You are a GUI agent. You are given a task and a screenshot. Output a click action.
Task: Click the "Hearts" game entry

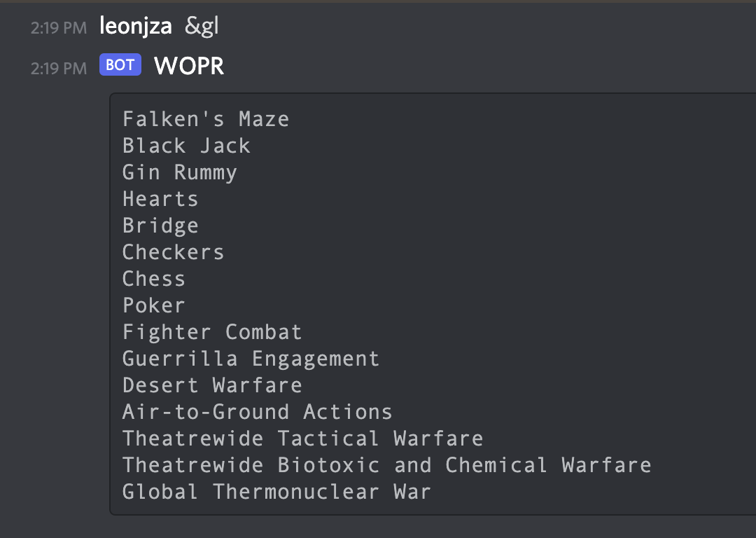[160, 199]
